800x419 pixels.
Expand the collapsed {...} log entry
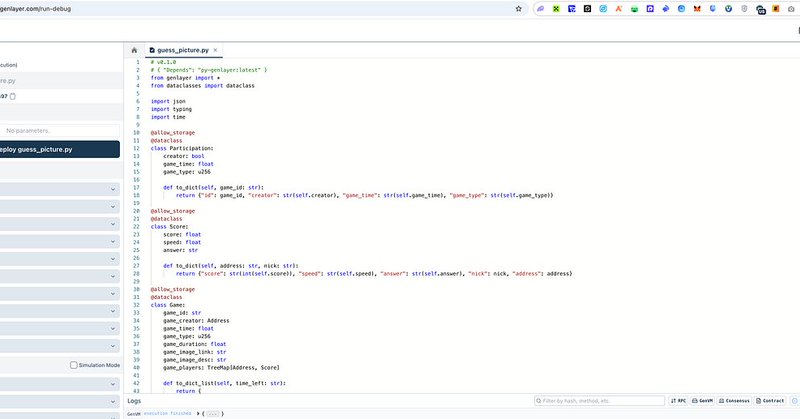pos(212,414)
